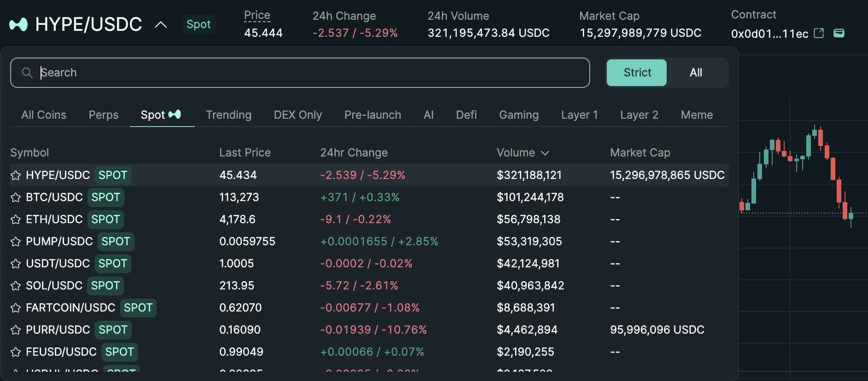Viewport: 868px width, 381px height.
Task: Select the Strict filter mode
Action: (x=636, y=73)
